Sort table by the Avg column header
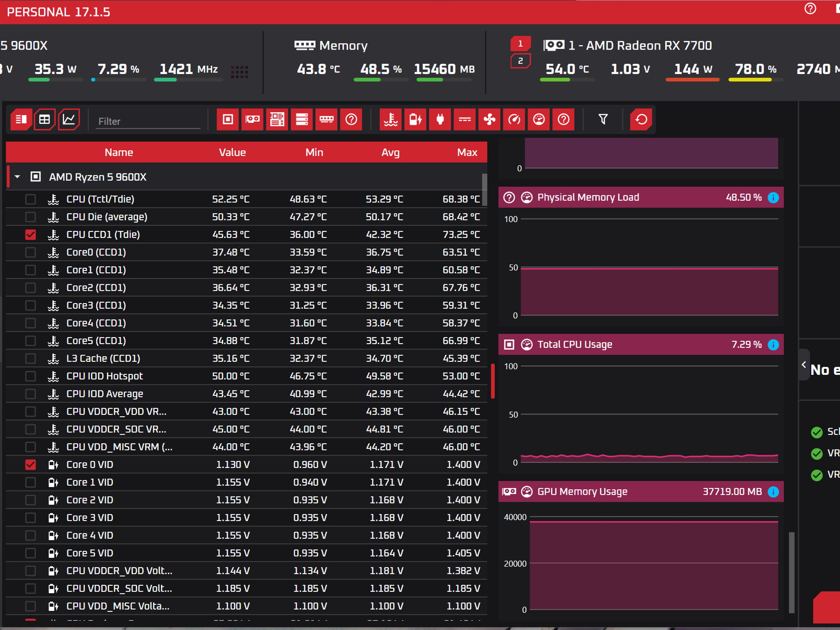This screenshot has width=840, height=630. 390,153
